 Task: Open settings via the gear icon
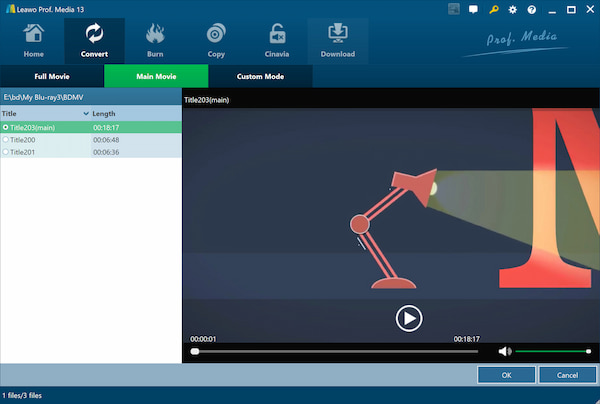513,10
